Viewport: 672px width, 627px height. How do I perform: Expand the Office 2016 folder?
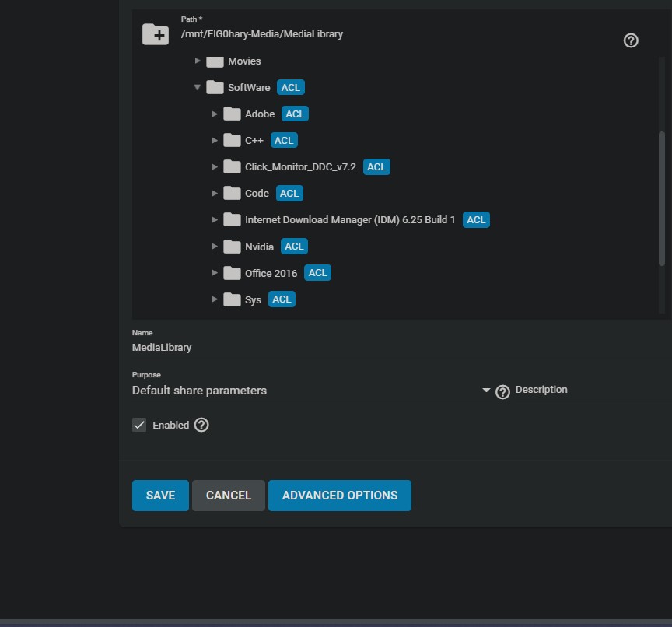click(215, 273)
